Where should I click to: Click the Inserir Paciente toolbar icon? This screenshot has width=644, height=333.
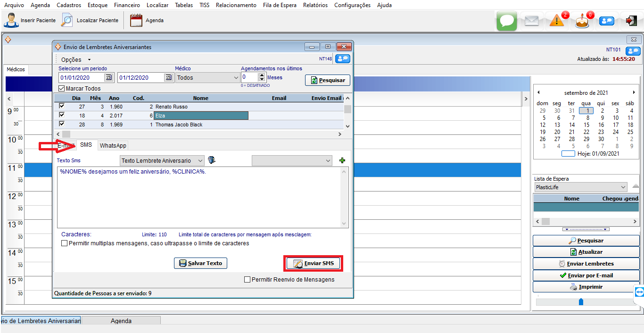point(11,20)
